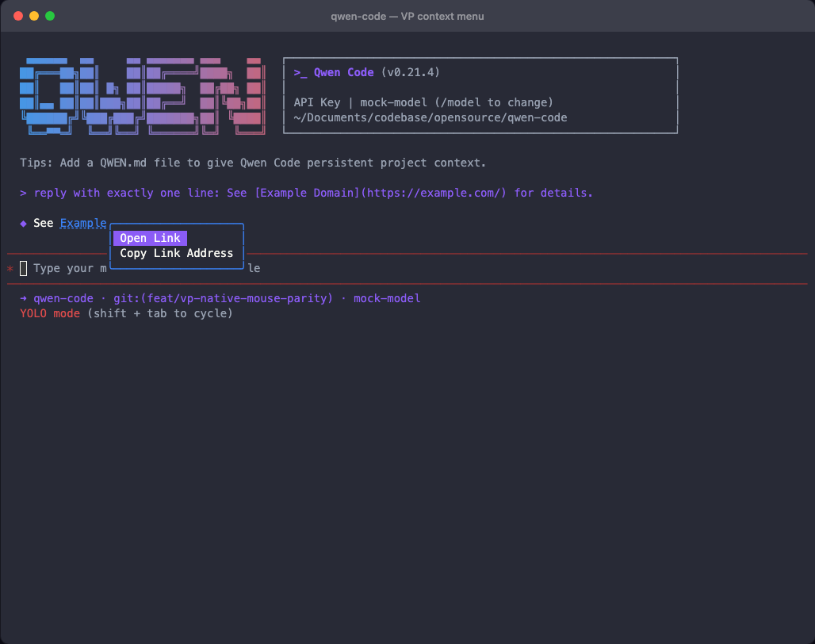Screen dimensions: 815x644
Task: Open the underlined Example hyperlink
Action: (x=83, y=223)
